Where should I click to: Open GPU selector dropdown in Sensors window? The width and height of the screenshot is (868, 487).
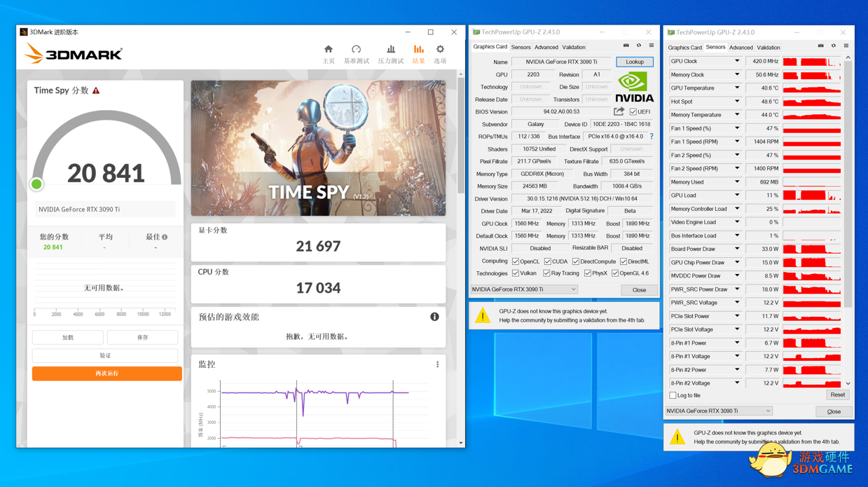click(718, 411)
